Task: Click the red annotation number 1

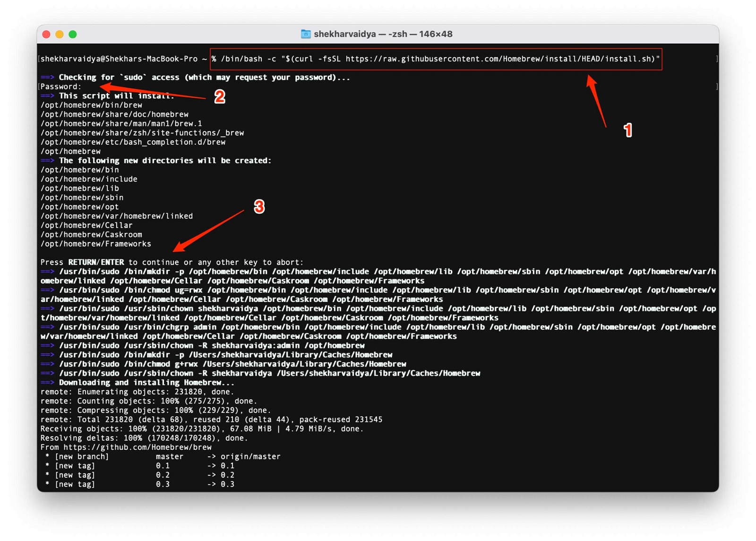Action: [x=627, y=130]
